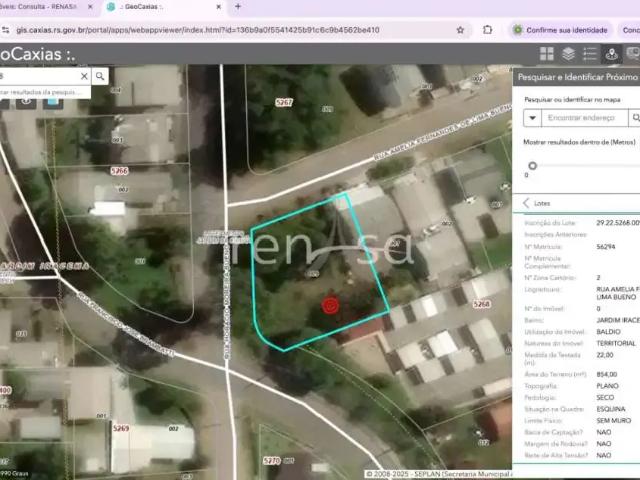Viewport: 640px width, 480px height.
Task: Select the Pedologia value SECO
Action: click(x=605, y=397)
